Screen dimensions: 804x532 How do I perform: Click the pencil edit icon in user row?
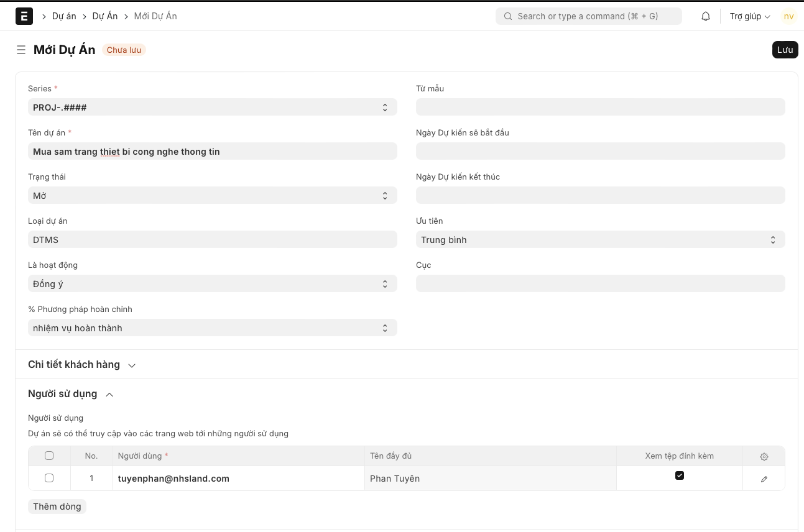[764, 479]
